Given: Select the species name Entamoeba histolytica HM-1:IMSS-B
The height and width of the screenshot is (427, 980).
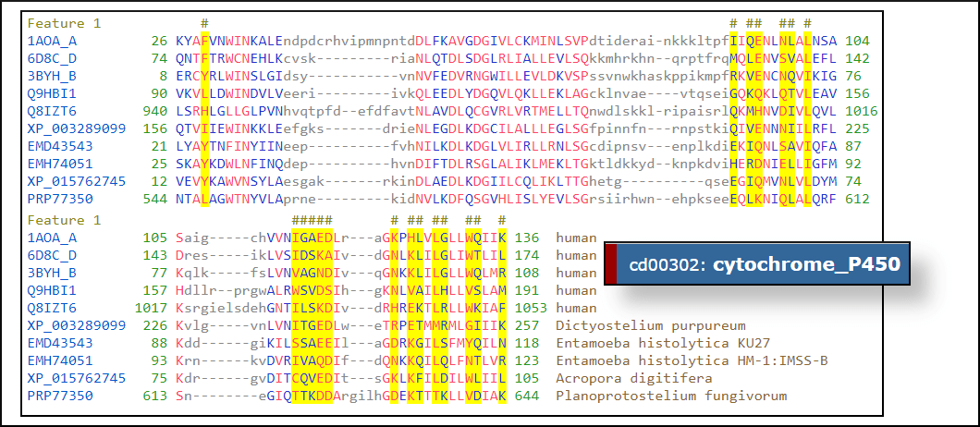Looking at the screenshot, I should pyautogui.click(x=692, y=360).
